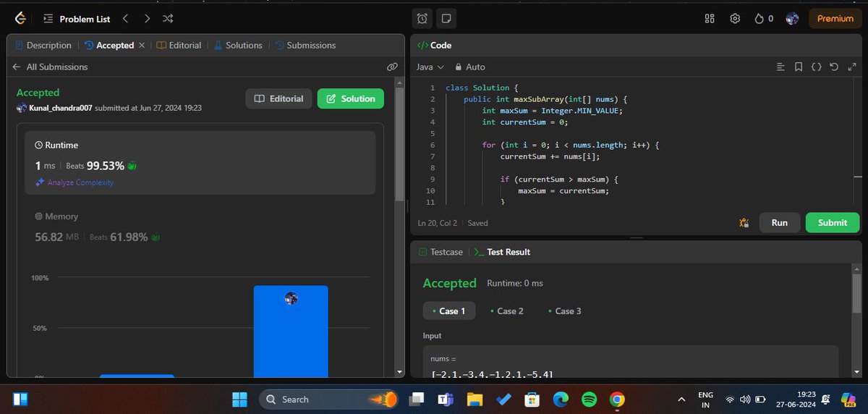Open the layout grid icon
This screenshot has width=868, height=414.
[710, 19]
